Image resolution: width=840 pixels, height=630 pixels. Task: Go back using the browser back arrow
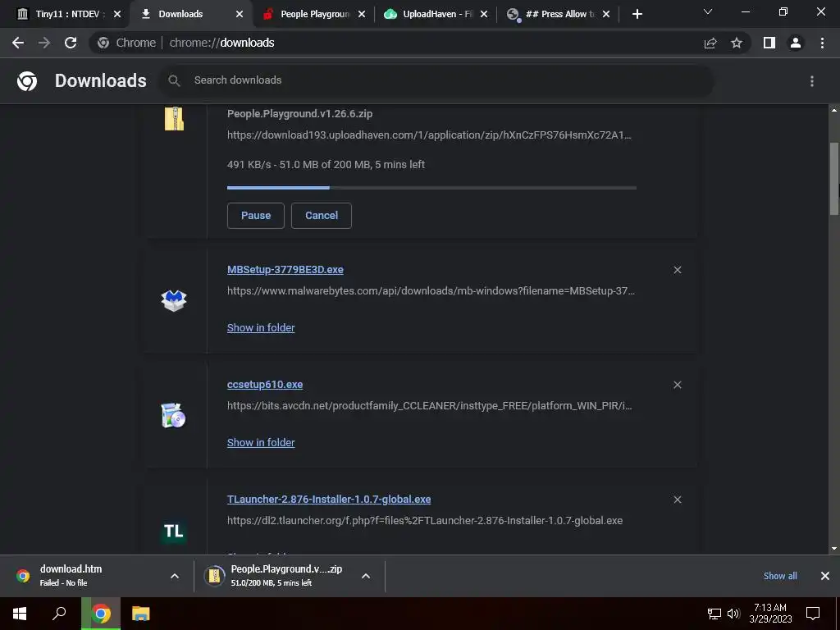18,43
